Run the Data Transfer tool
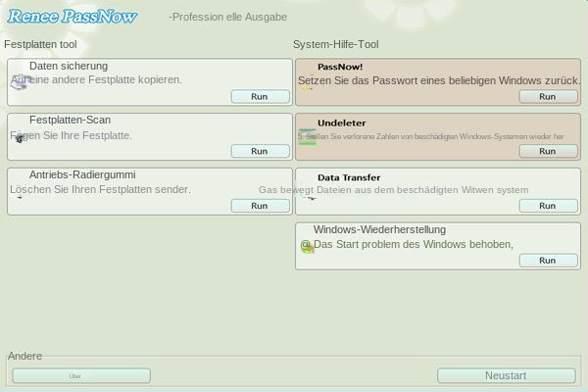 (548, 206)
